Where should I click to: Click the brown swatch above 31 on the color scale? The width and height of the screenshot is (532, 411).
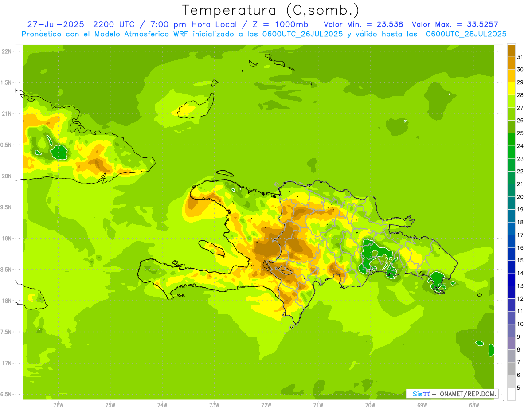(511, 51)
